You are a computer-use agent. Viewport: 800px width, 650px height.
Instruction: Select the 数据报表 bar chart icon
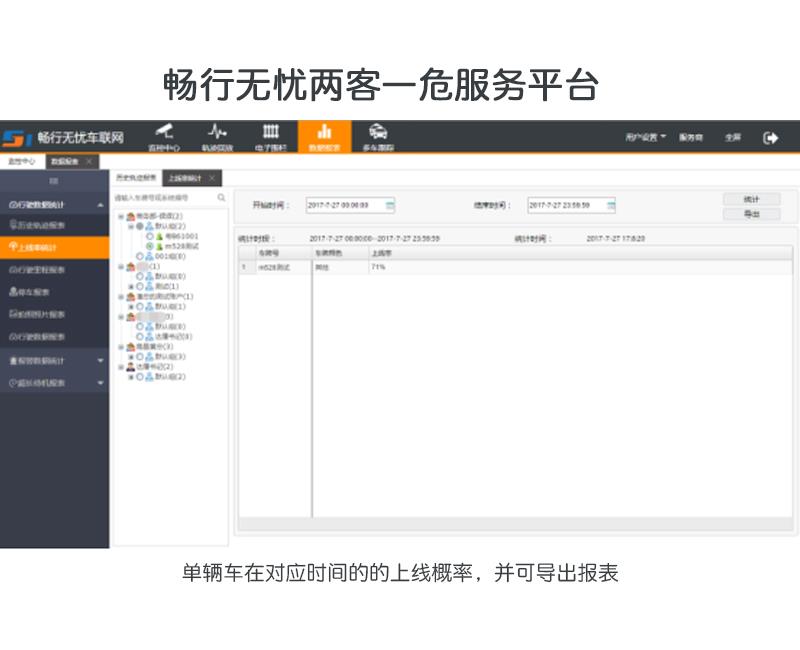324,133
